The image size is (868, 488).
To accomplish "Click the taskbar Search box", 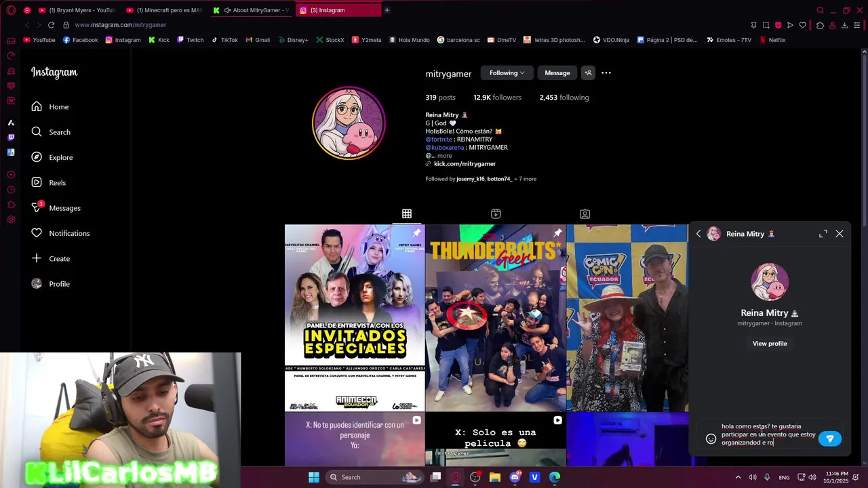I will tap(374, 477).
